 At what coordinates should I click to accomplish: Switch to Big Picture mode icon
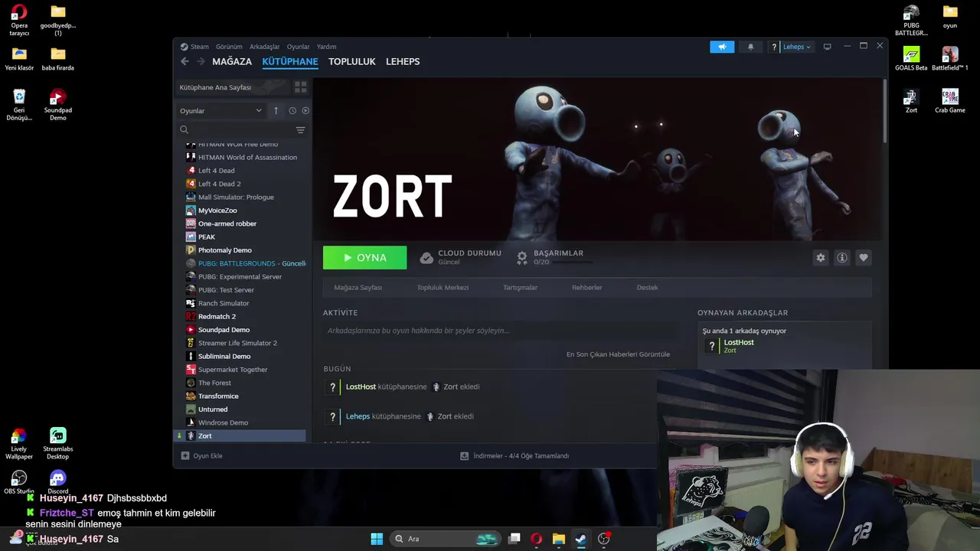coord(827,47)
